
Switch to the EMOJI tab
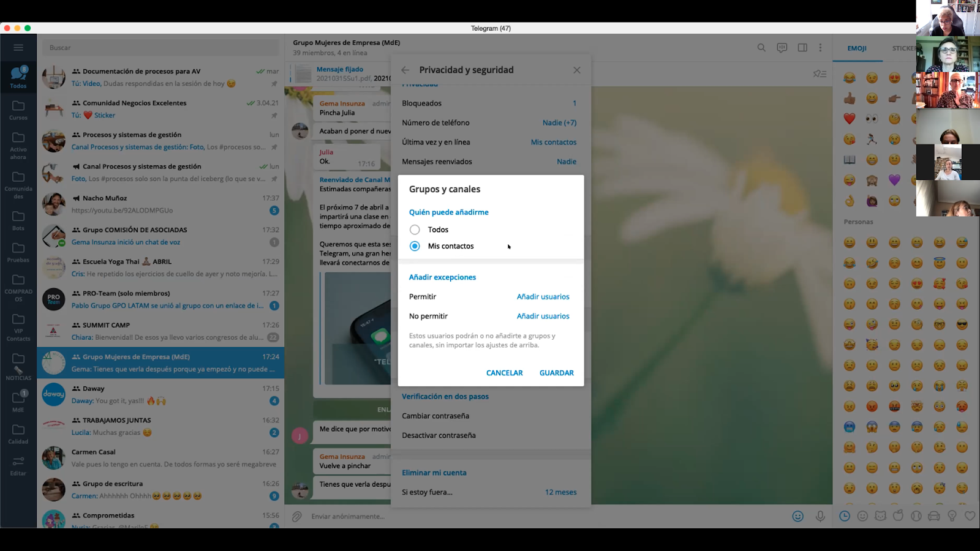pos(857,48)
